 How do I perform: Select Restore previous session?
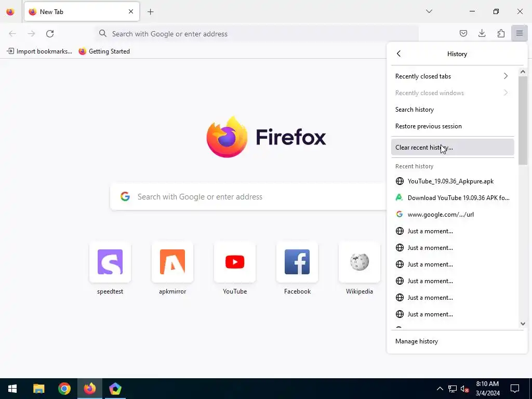[453, 126]
